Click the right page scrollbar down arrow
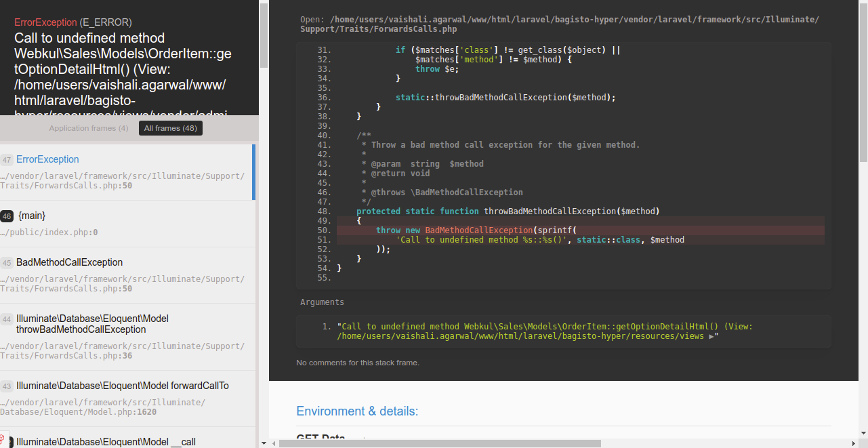The width and height of the screenshot is (868, 448). pyautogui.click(x=863, y=433)
